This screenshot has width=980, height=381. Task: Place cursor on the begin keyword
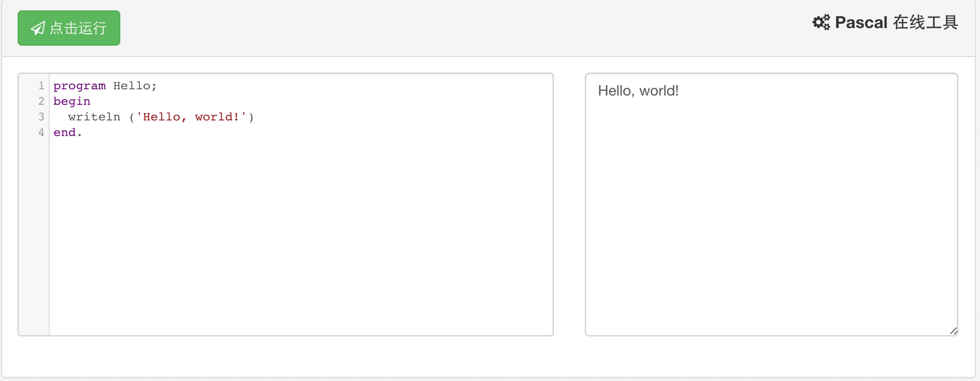(72, 101)
